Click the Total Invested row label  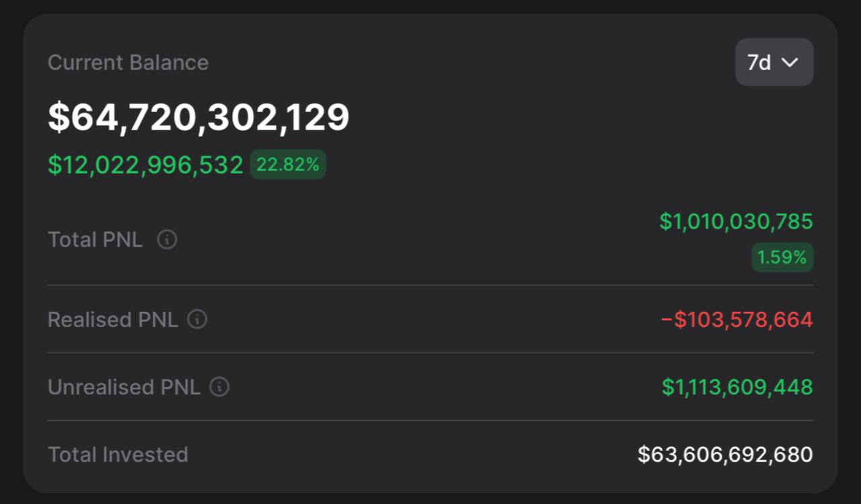tap(118, 454)
